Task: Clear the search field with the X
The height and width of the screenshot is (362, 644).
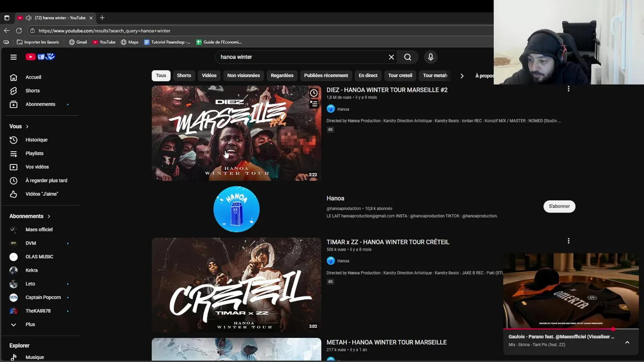Action: [391, 57]
